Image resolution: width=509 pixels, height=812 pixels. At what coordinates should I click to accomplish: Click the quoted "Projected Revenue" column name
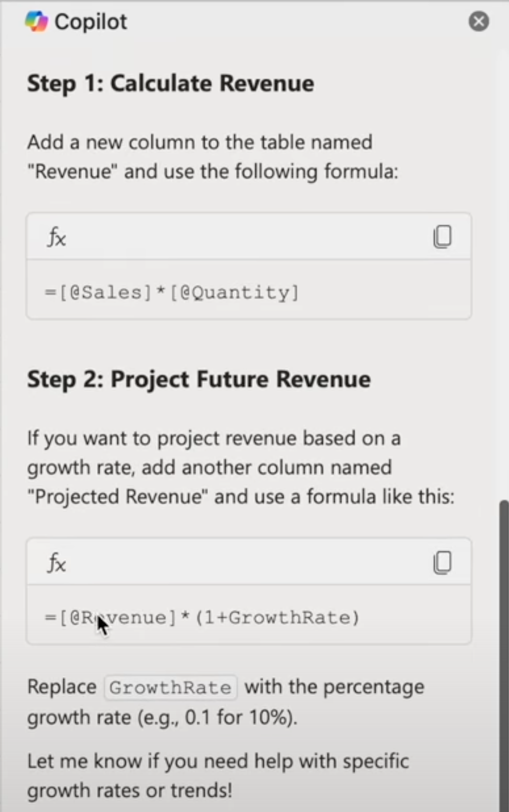click(117, 497)
